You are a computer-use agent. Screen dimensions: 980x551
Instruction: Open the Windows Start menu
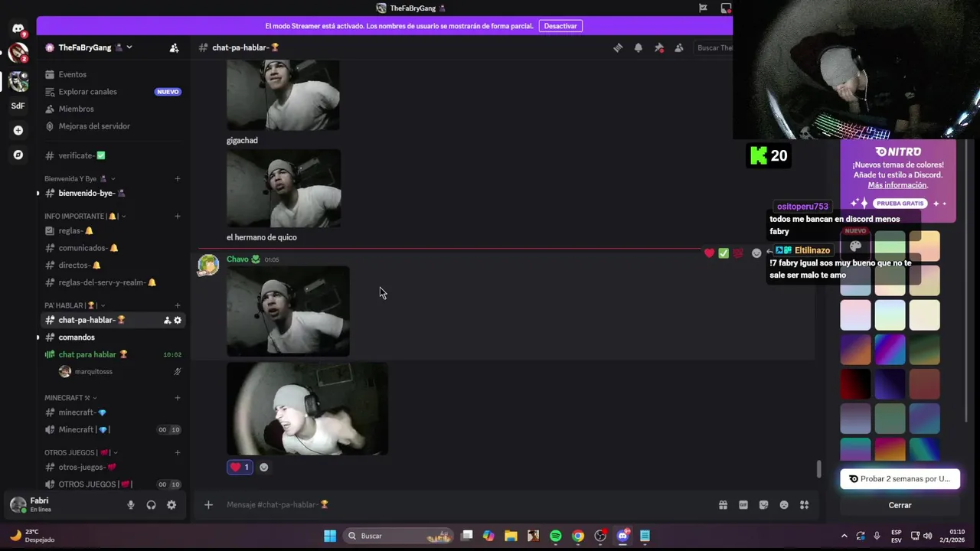point(330,536)
